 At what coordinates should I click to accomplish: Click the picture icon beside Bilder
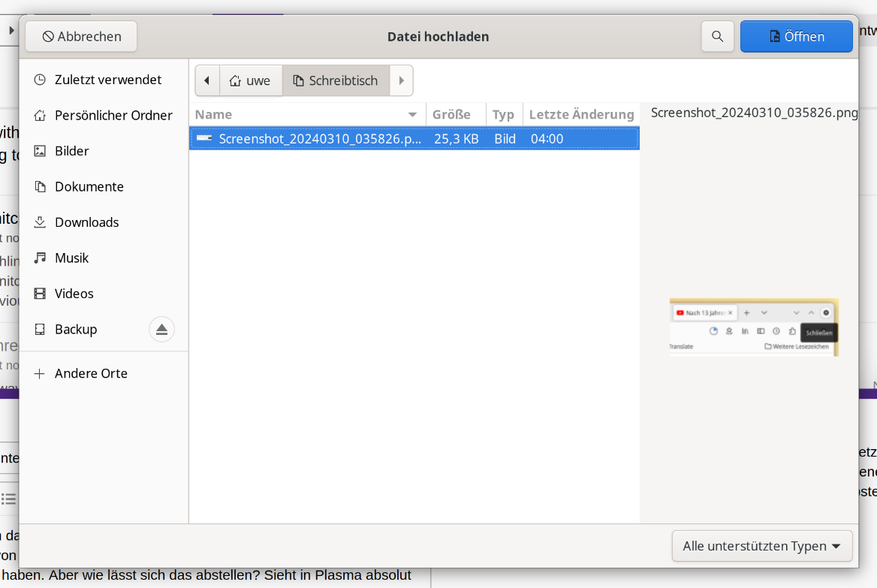point(40,151)
